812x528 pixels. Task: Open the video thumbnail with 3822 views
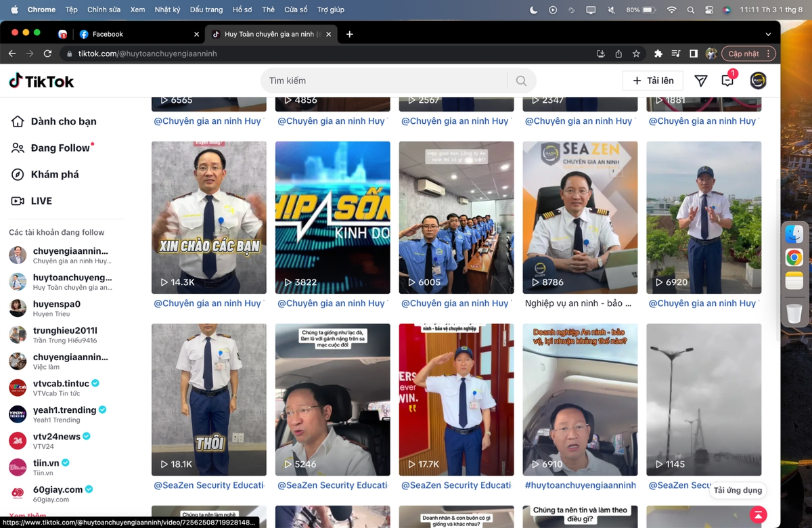click(x=333, y=217)
